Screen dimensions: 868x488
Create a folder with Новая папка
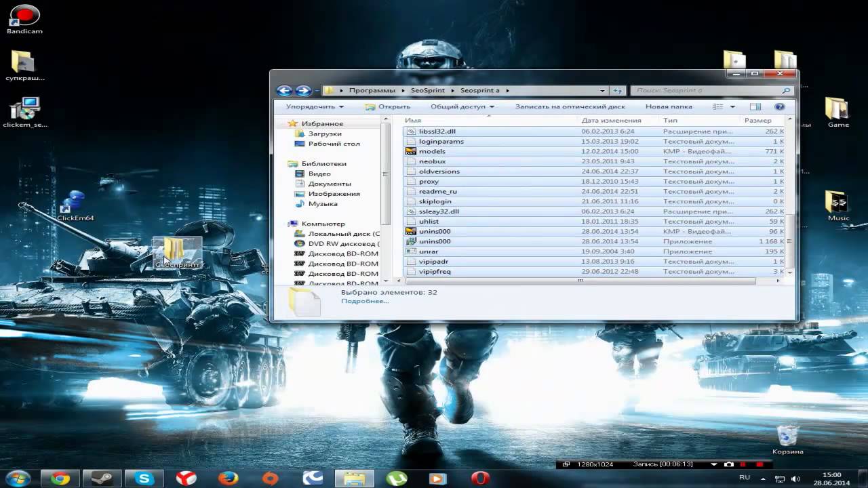point(669,106)
